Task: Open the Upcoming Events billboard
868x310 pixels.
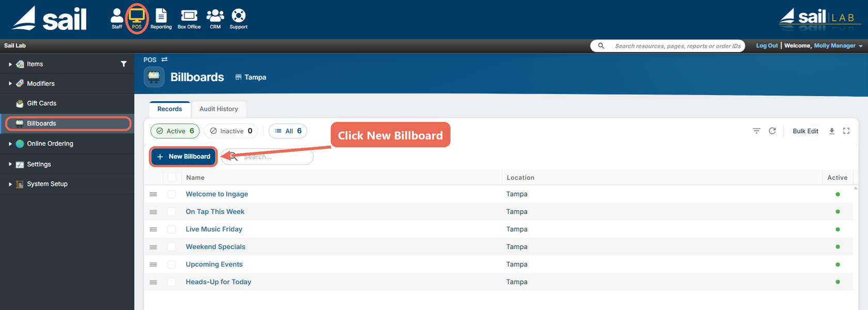Action: 214,265
